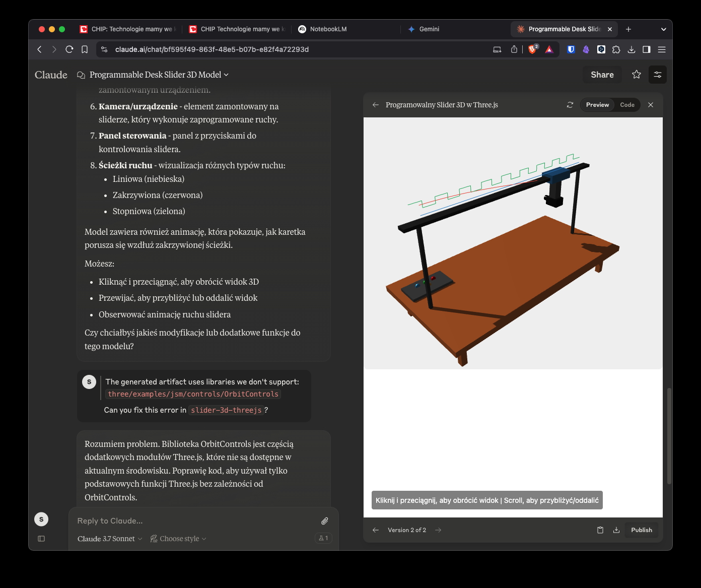Switch to the Gemini browser tab
This screenshot has width=701, height=588.
pos(429,29)
